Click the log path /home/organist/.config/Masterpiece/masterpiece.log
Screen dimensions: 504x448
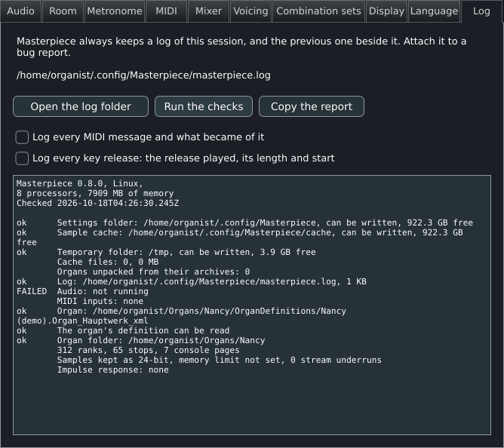143,75
